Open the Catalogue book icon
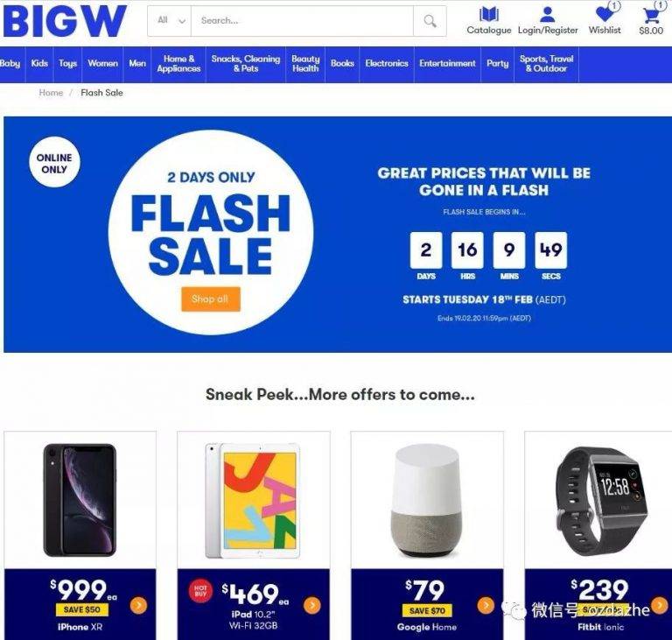 pos(488,14)
